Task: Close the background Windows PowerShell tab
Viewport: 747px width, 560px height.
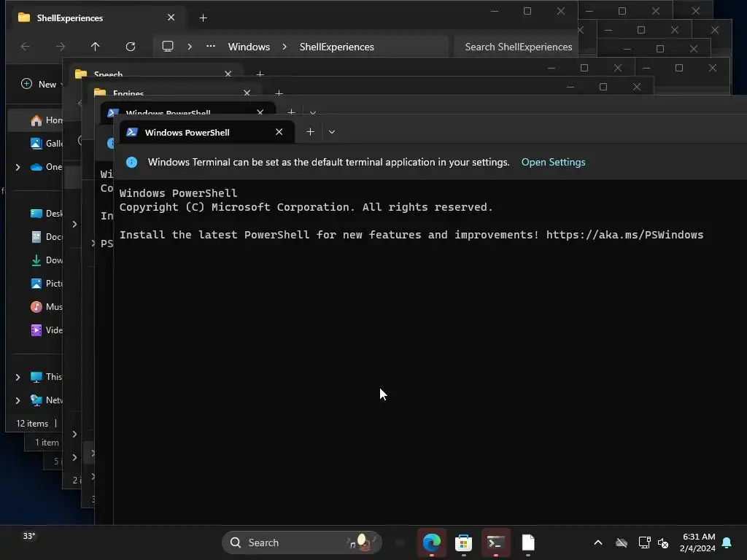Action: pos(260,112)
